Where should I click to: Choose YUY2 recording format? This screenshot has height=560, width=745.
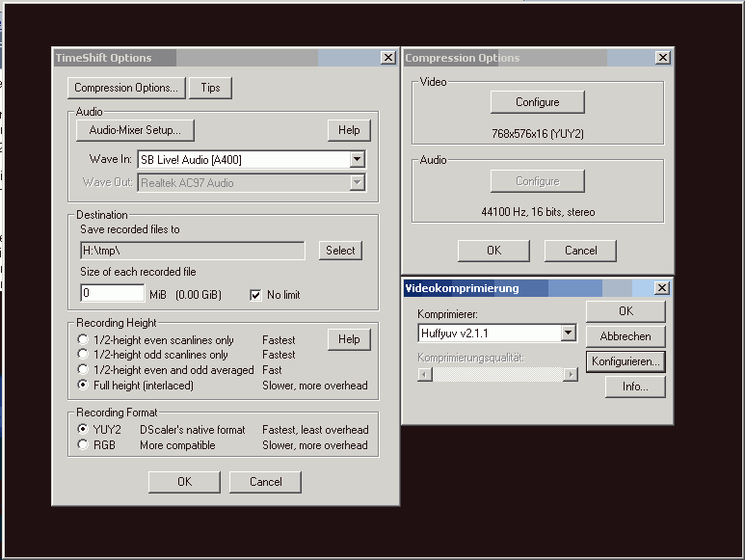[x=84, y=430]
